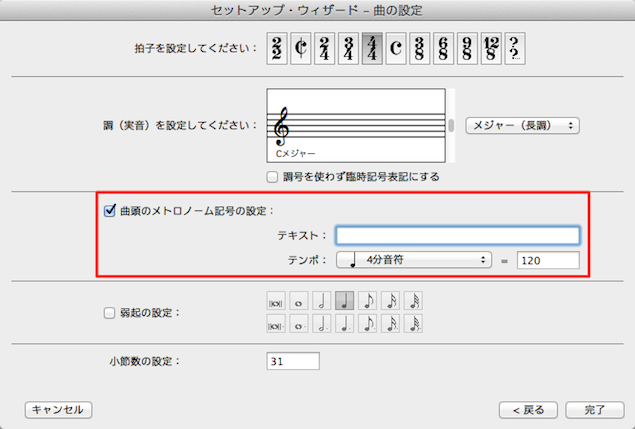Choose the custom ?/? time signature
This screenshot has height=429, width=635.
[x=515, y=49]
